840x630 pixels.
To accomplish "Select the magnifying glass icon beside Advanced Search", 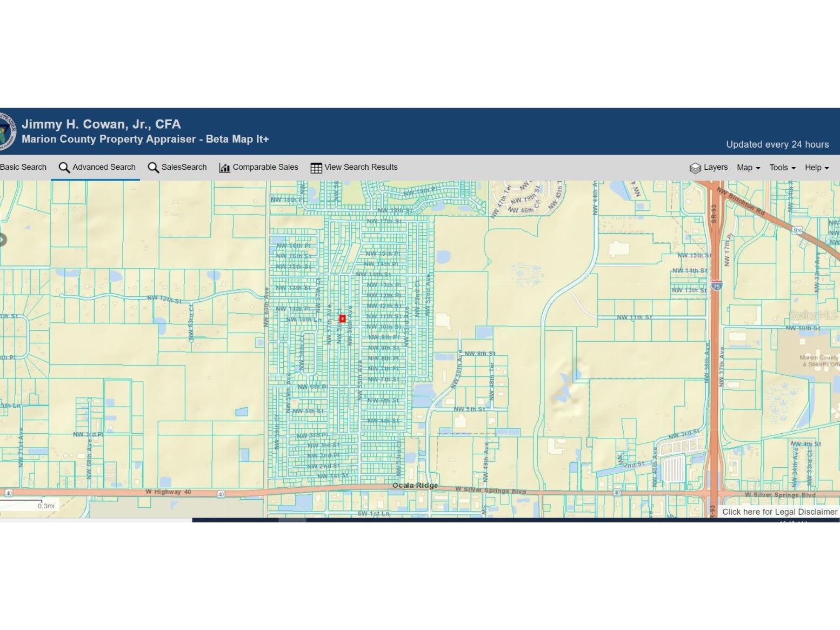I will [63, 168].
